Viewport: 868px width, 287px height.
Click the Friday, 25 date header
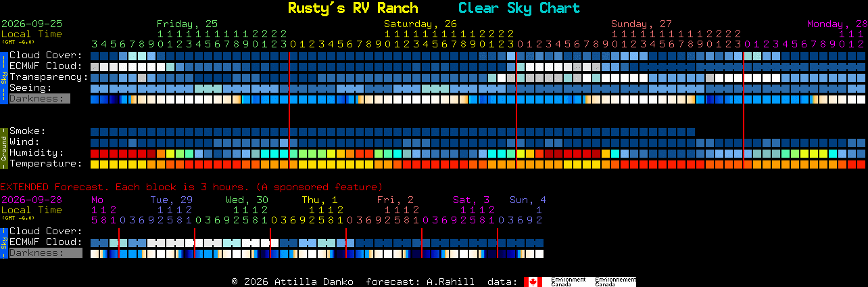[187, 24]
